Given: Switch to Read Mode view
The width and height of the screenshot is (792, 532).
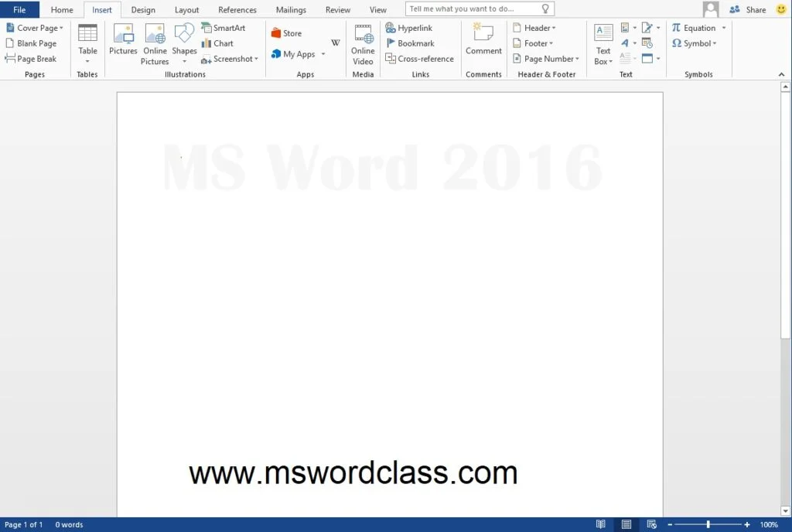Looking at the screenshot, I should (600, 524).
